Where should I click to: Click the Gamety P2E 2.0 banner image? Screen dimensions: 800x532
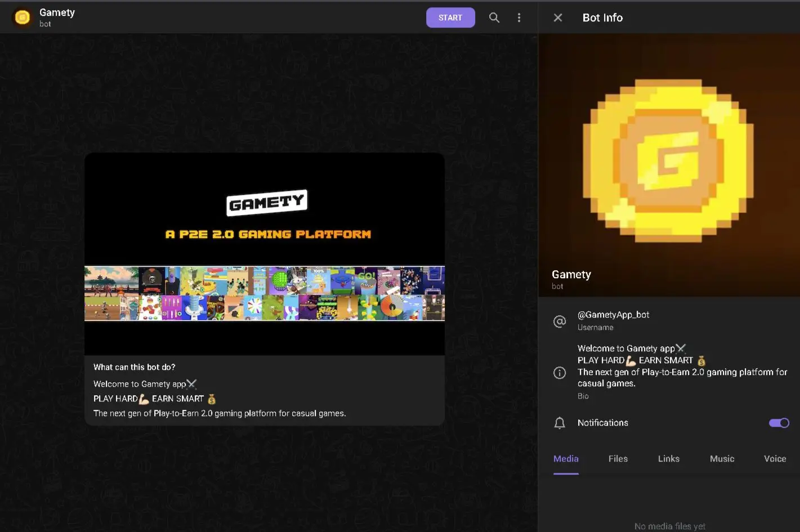pos(265,254)
